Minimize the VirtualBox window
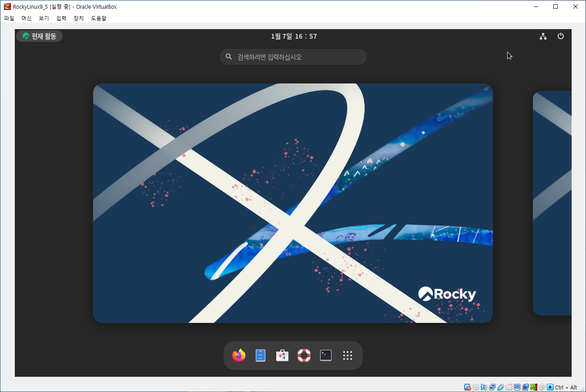Viewport: 586px width, 392px height. 536,7
